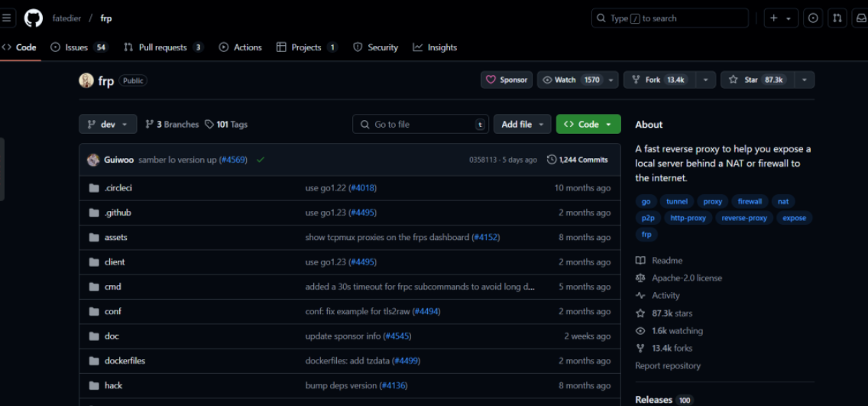868x406 pixels.
Task: Open the hack folder
Action: point(114,385)
